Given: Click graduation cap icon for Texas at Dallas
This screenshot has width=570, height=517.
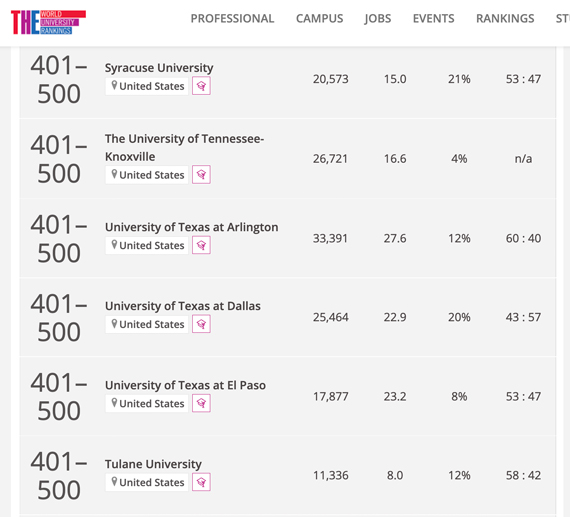Looking at the screenshot, I should pos(201,324).
